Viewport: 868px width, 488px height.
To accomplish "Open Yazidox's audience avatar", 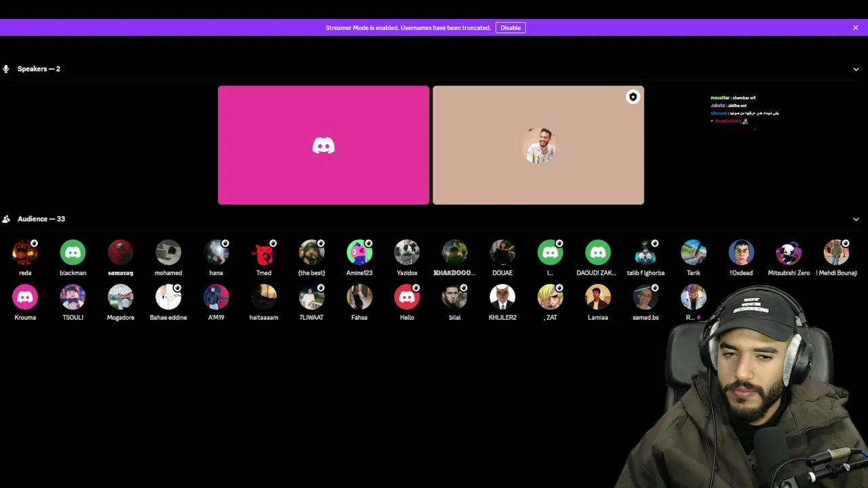I will point(407,253).
